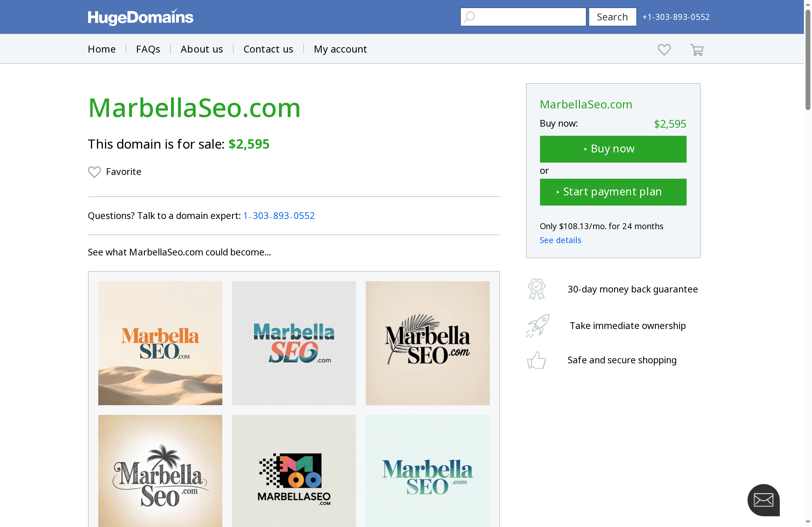Open the favorites heart icon in header
This screenshot has width=812, height=527.
[x=664, y=50]
